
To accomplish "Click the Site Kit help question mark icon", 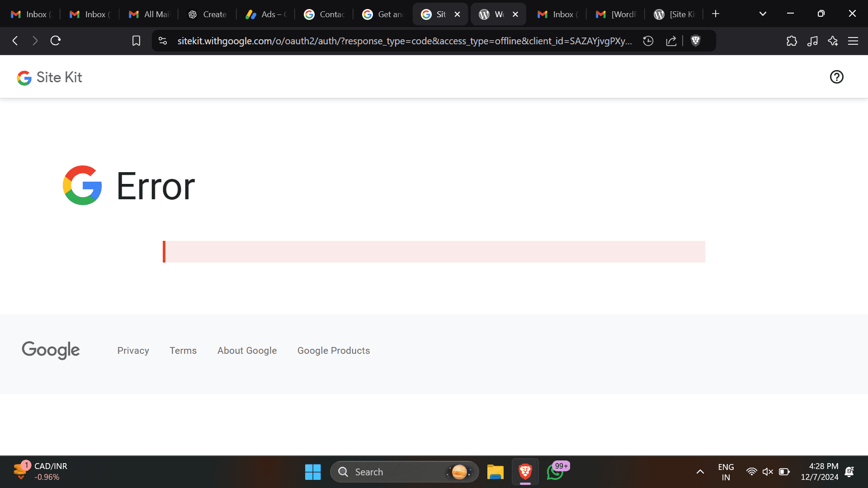I will pyautogui.click(x=836, y=77).
